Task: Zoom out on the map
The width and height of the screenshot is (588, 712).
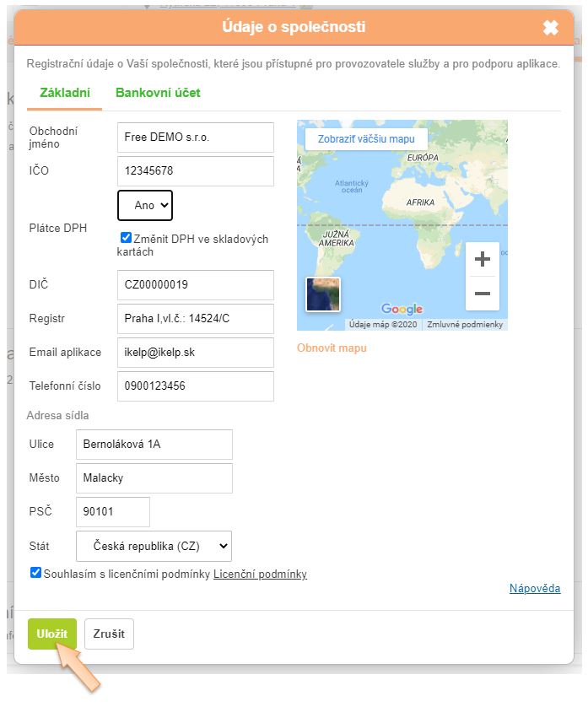Action: point(483,294)
